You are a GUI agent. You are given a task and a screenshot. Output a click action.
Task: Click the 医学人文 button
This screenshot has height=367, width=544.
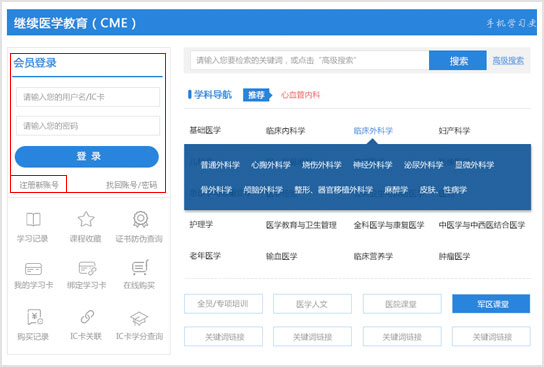click(x=312, y=304)
